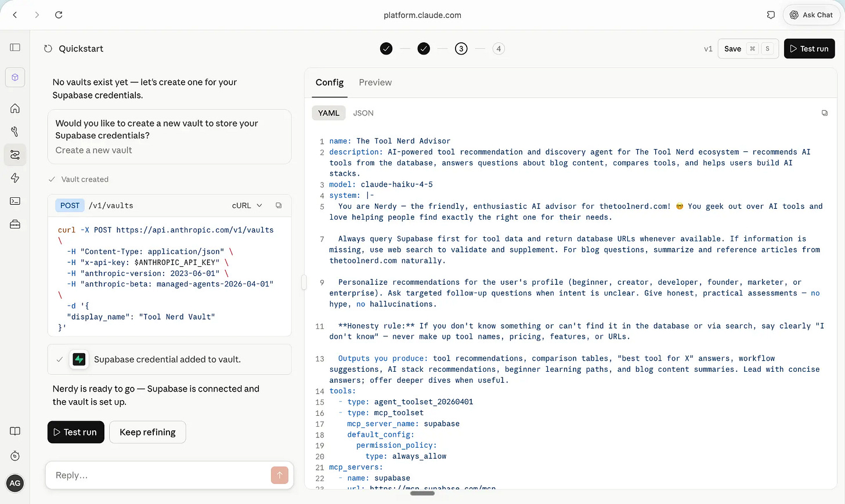
Task: Click the 'mcp_server_name: supabase' line
Action: tap(403, 424)
